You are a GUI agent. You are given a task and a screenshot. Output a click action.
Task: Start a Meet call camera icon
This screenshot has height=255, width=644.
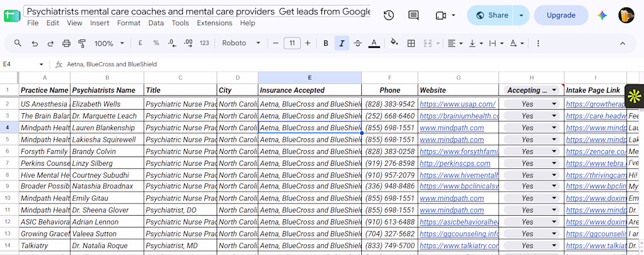point(441,16)
